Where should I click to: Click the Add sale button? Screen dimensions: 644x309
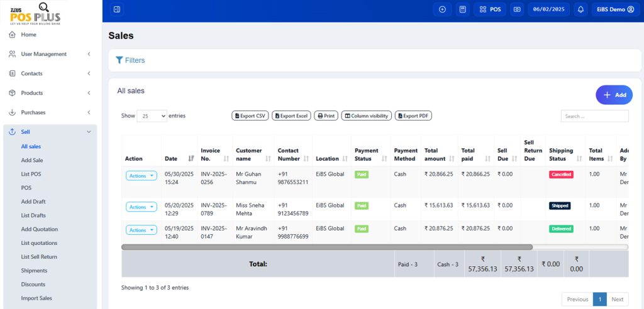[x=614, y=95]
